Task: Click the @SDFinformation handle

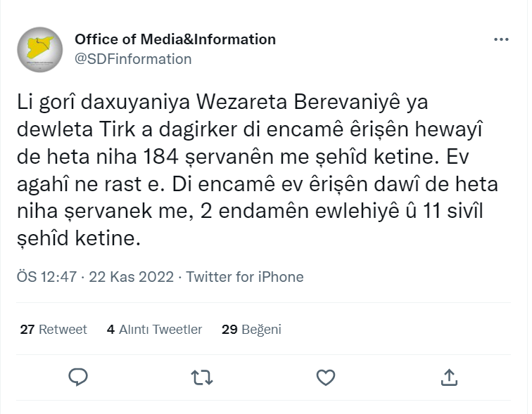Action: [133, 59]
